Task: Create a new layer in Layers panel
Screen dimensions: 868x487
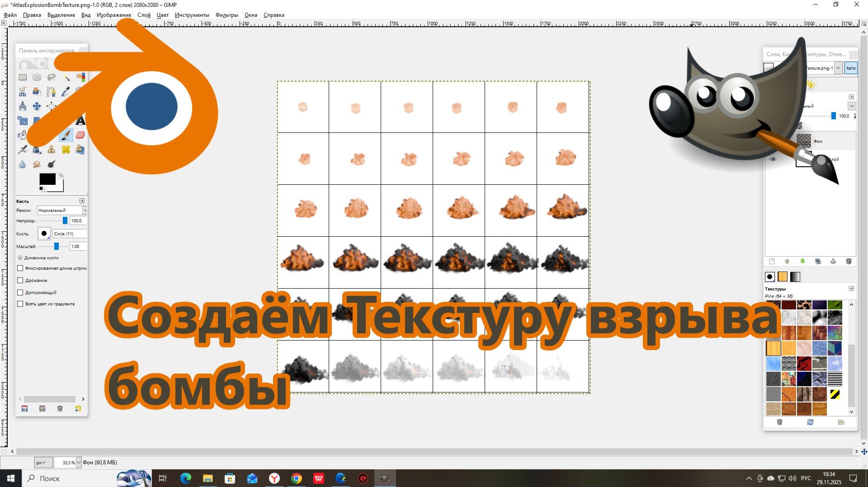Action: tap(772, 262)
